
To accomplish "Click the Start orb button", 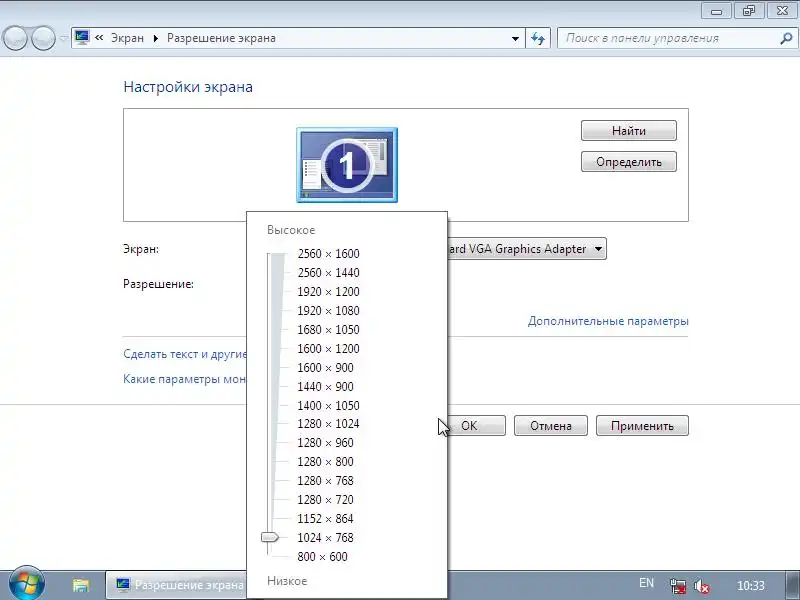I will pos(26,584).
